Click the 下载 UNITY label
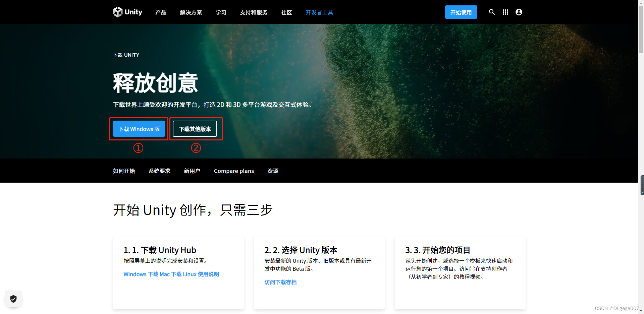644x314 pixels. [126, 55]
